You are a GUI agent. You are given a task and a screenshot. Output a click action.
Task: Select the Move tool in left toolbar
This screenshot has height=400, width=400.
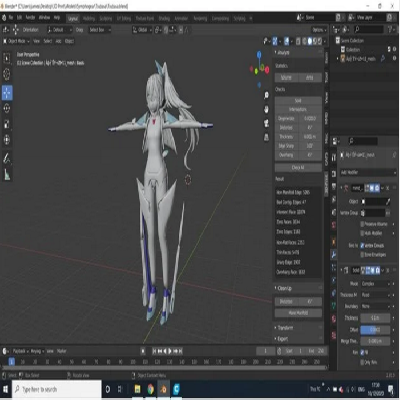pyautogui.click(x=7, y=93)
